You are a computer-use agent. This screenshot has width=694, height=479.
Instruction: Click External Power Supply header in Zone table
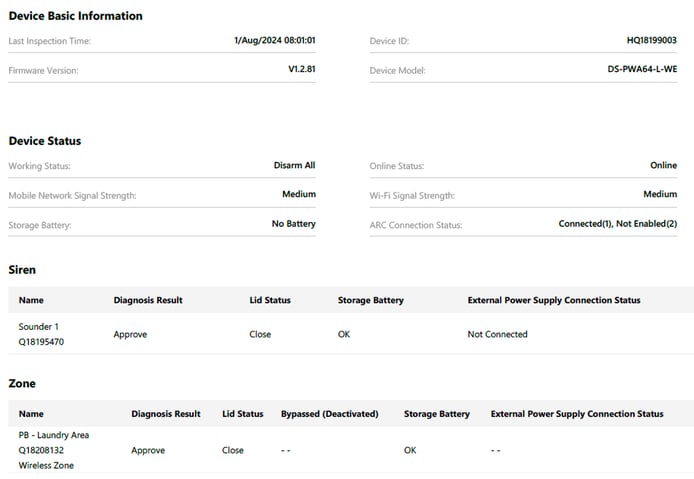click(577, 414)
